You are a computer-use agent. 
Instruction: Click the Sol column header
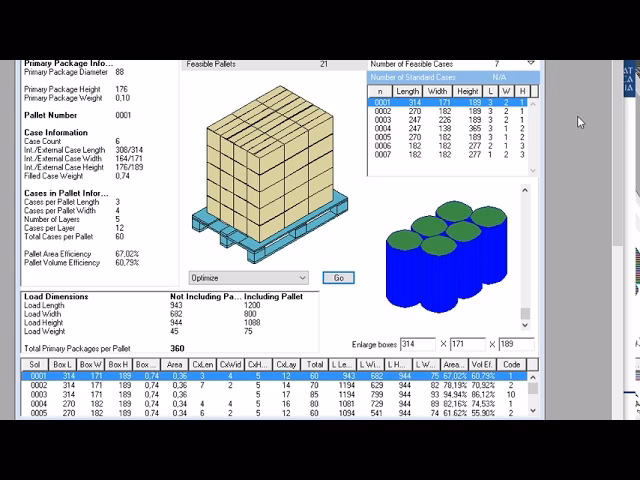pos(36,365)
